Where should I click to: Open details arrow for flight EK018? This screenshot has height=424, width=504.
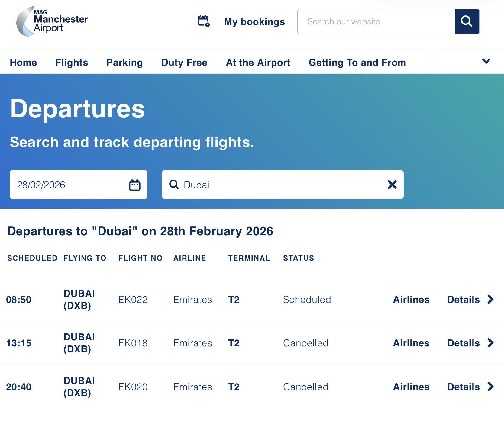pyautogui.click(x=491, y=343)
